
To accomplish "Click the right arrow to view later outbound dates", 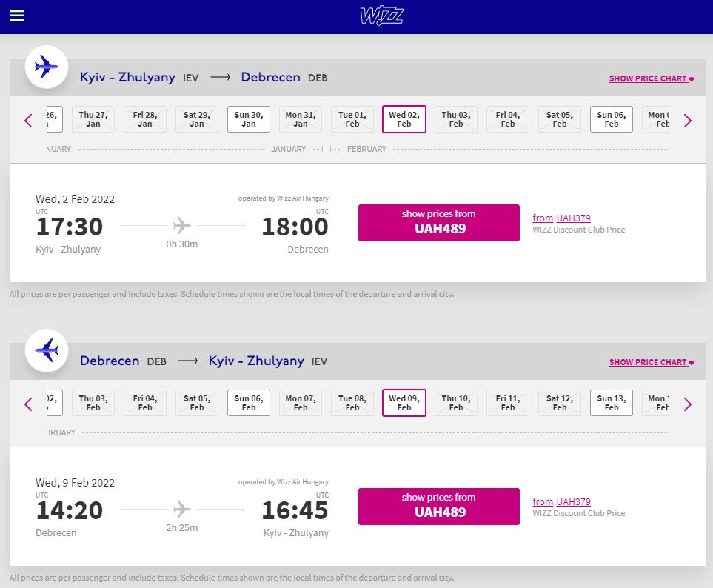I will [x=688, y=119].
